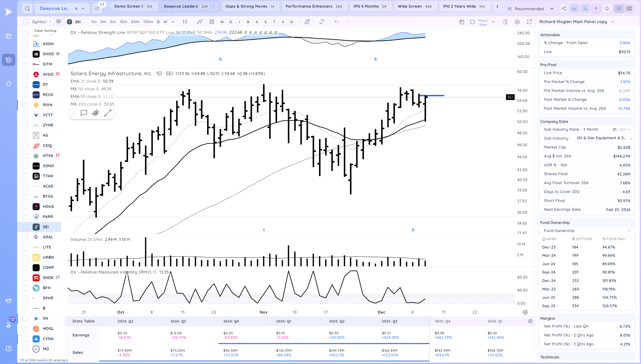Click the share icon in top bar
641x364 pixels.
[564, 9]
